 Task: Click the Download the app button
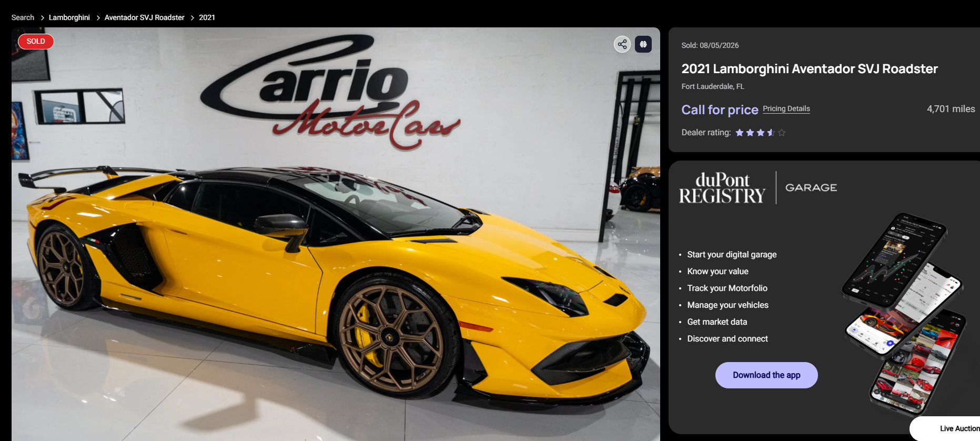(766, 375)
